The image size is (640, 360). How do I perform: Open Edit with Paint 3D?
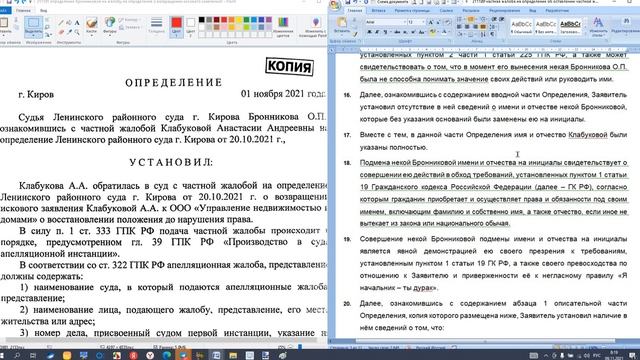(316, 26)
